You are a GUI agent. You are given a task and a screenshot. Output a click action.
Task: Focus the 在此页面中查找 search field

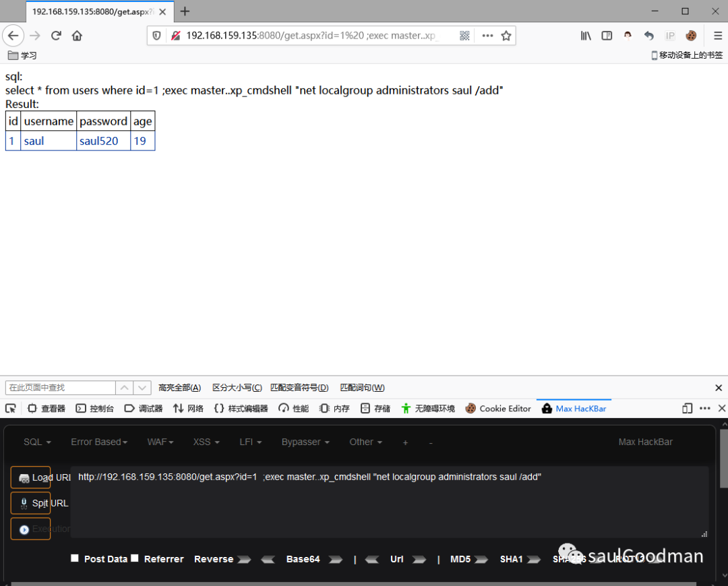click(61, 388)
